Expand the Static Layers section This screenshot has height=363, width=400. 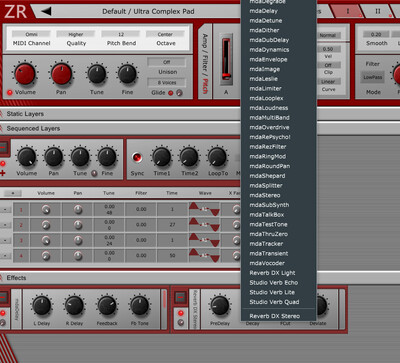click(x=25, y=114)
